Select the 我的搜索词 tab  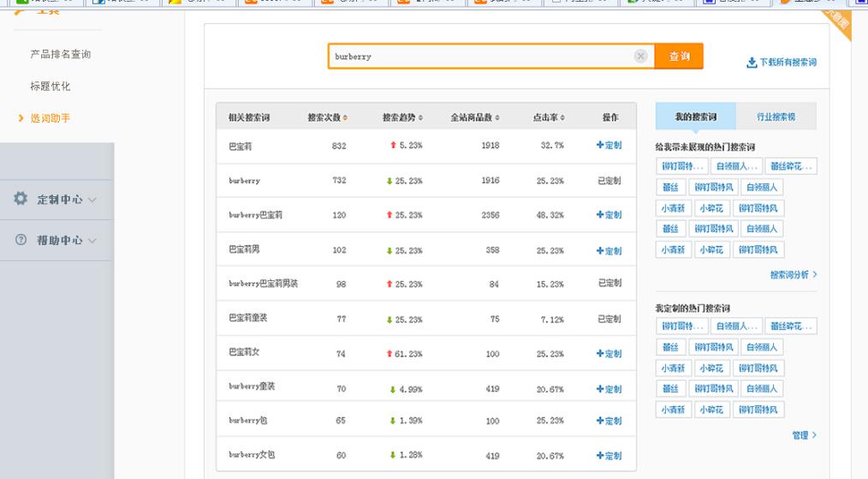(x=695, y=117)
